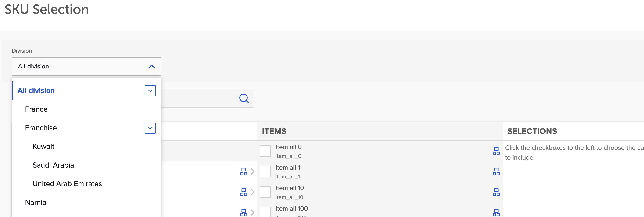The height and width of the screenshot is (217, 644).
Task: Choose France from the division list
Action: [36, 109]
